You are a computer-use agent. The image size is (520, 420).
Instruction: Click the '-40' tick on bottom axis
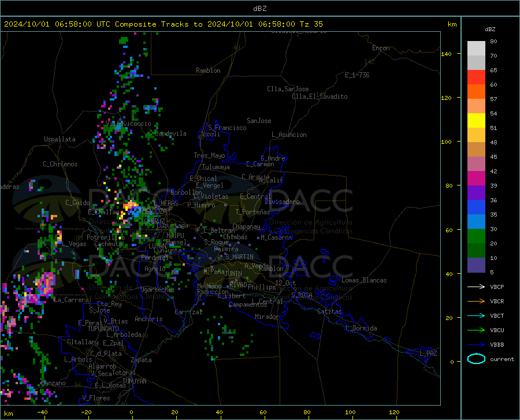(x=42, y=412)
